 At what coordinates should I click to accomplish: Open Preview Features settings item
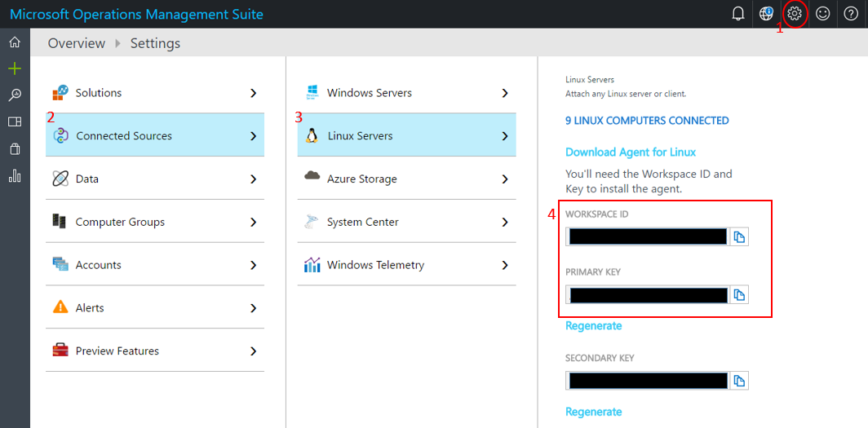(x=155, y=350)
